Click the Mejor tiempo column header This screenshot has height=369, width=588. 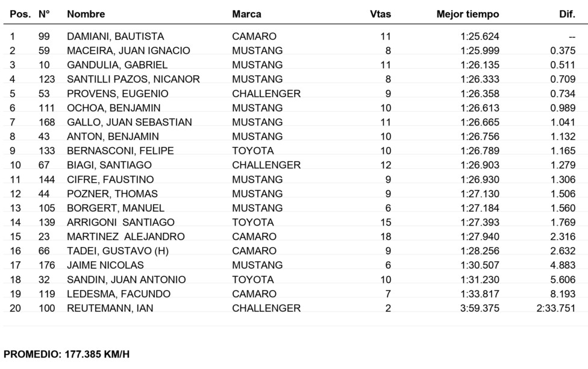tap(468, 14)
